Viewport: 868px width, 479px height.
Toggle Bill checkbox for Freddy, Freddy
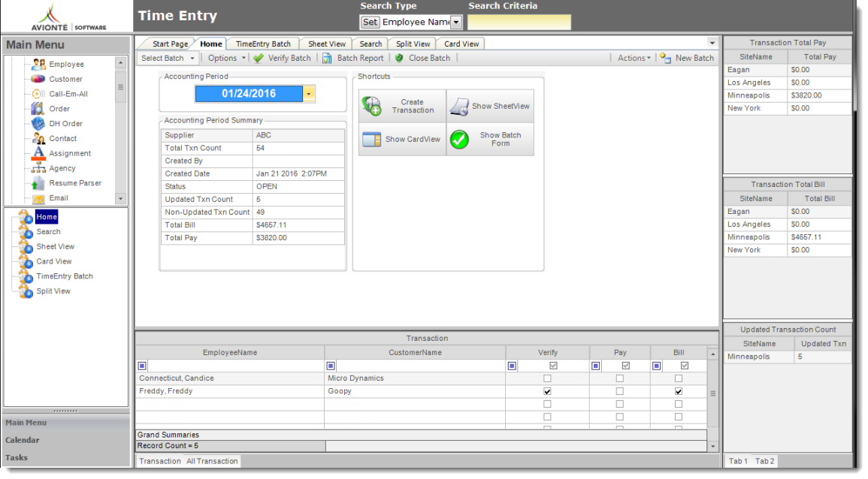(x=679, y=391)
